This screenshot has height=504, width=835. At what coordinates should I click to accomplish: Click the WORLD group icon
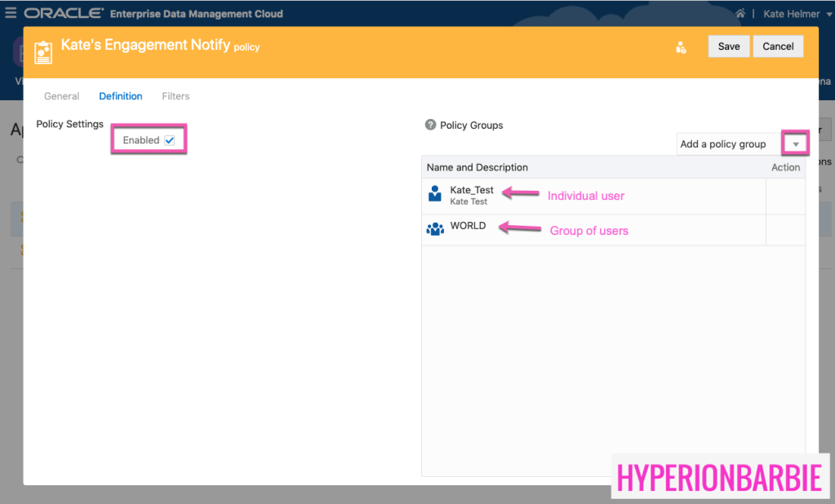(x=435, y=229)
